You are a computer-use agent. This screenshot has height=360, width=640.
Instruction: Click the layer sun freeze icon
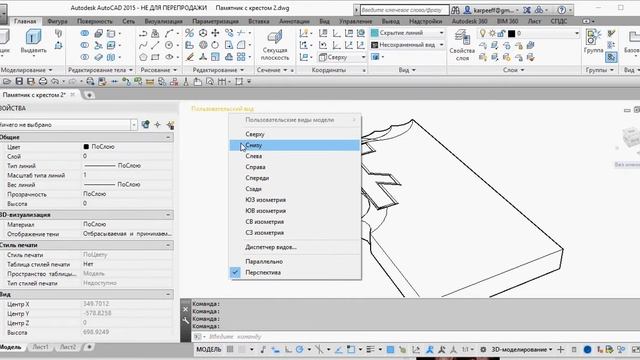(492, 33)
